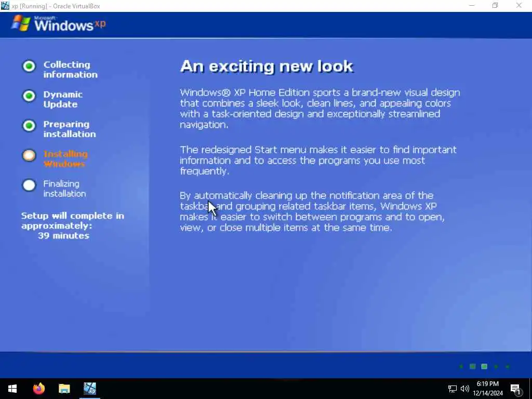
Task: Click the Dynamic Update step bullet
Action: tap(29, 96)
